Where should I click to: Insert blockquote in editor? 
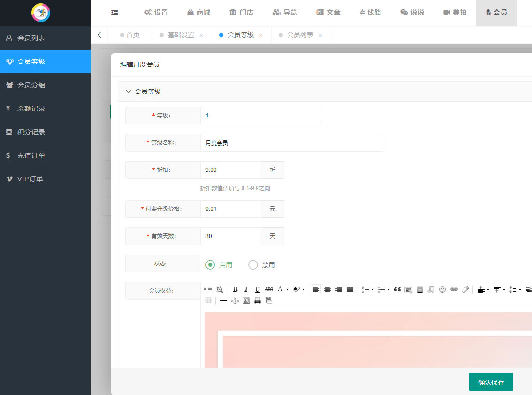click(x=397, y=289)
